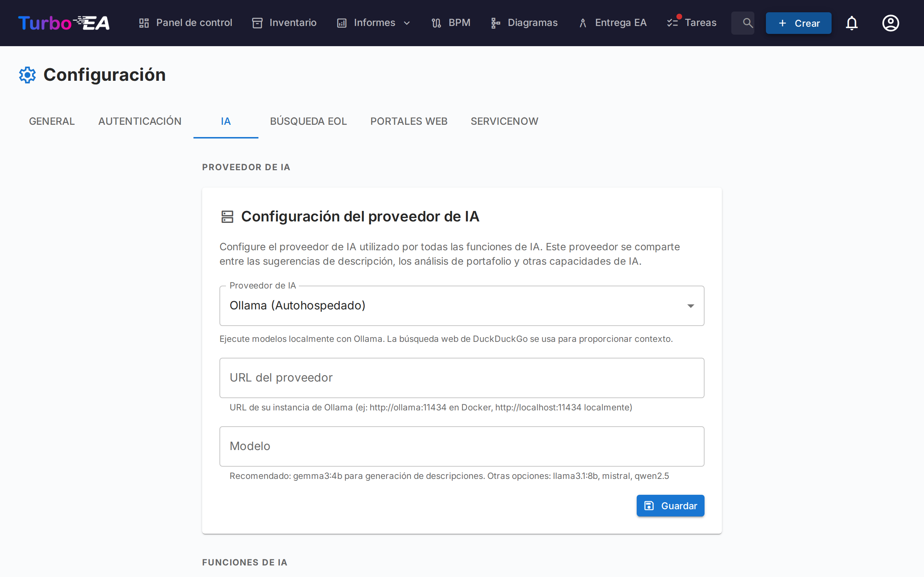Click the Guardar button
The width and height of the screenshot is (924, 577).
coord(670,505)
